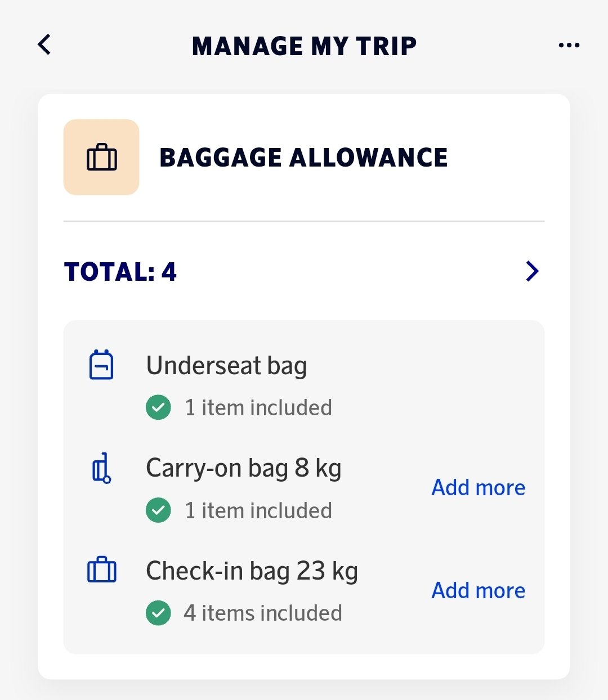Open the three-dot more options menu
This screenshot has width=608, height=700.
pos(569,45)
